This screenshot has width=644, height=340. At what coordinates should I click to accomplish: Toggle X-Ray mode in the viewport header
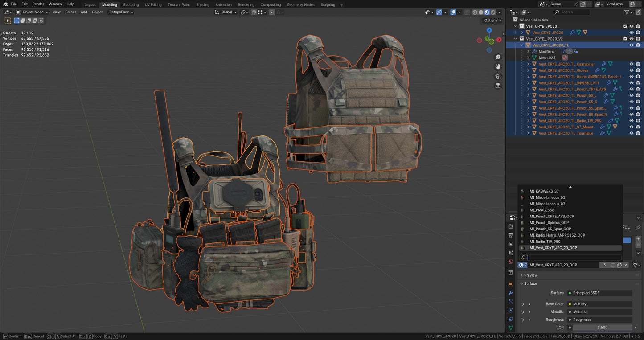coord(467,12)
